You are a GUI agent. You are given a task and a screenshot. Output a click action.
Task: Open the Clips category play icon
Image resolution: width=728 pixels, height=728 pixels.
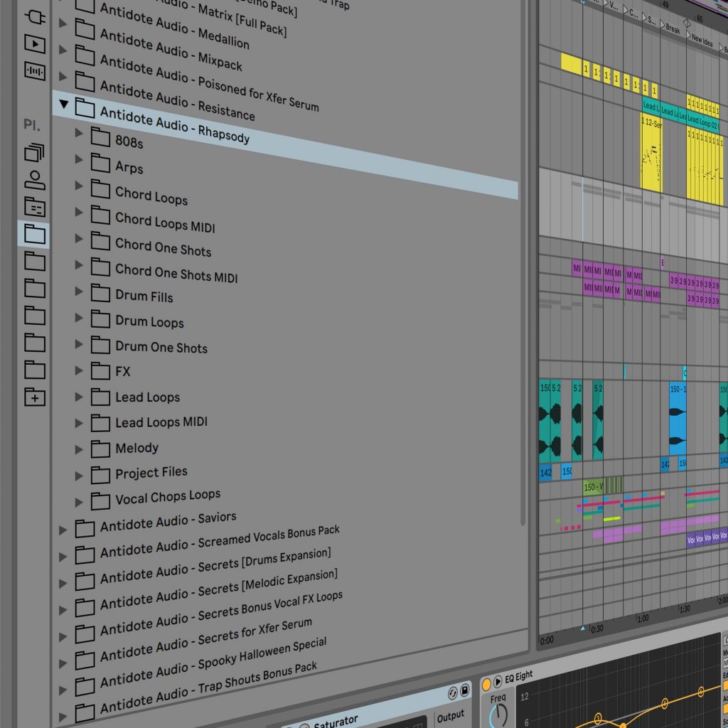(x=34, y=43)
